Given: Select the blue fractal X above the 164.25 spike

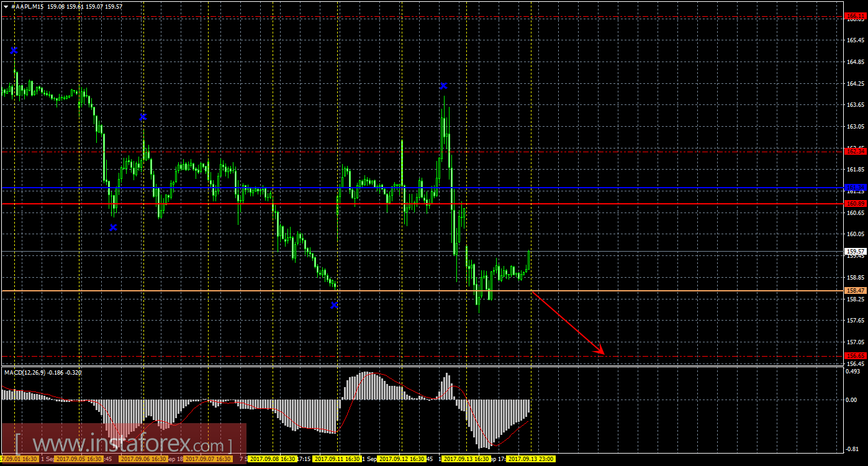Looking at the screenshot, I should (443, 86).
